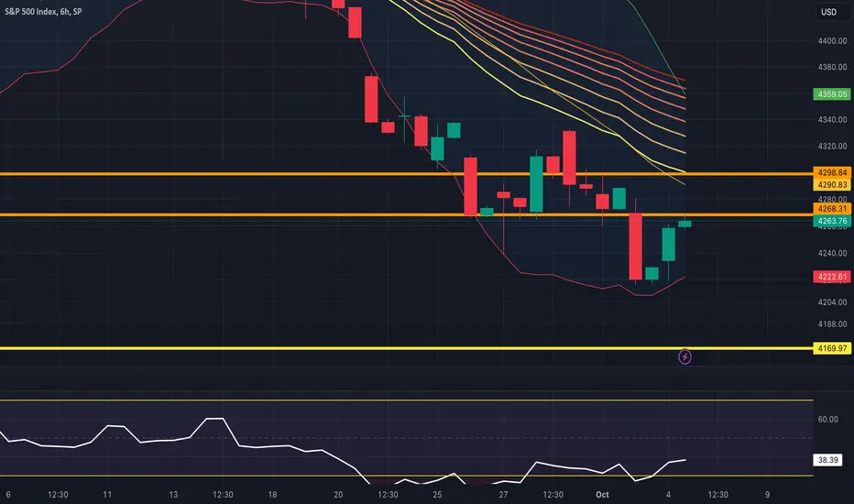Click the purple lightning event marker icon
Screen dimensions: 854x504
(684, 356)
